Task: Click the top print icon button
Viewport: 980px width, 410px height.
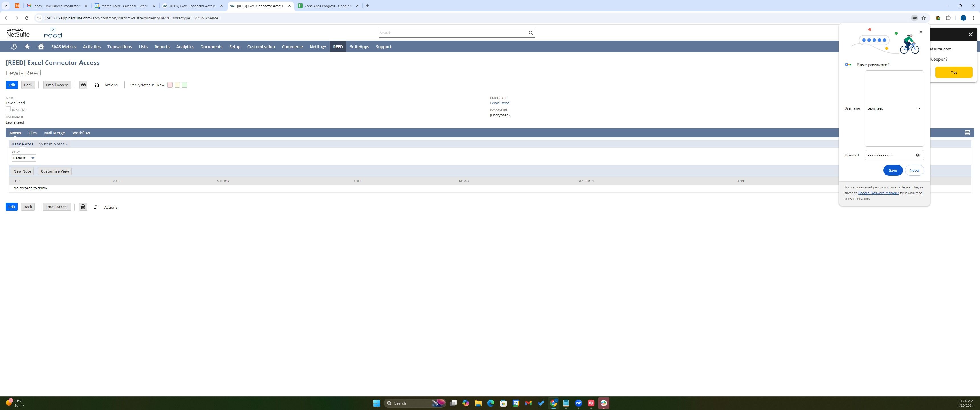Action: tap(83, 85)
